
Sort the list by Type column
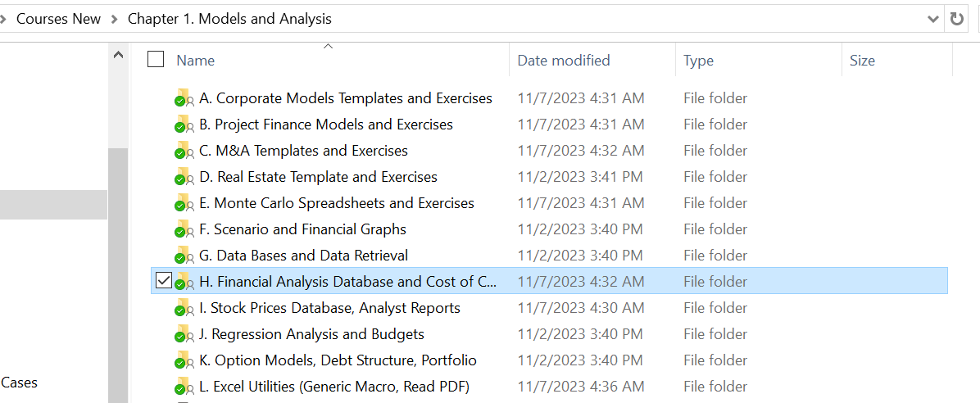(698, 61)
